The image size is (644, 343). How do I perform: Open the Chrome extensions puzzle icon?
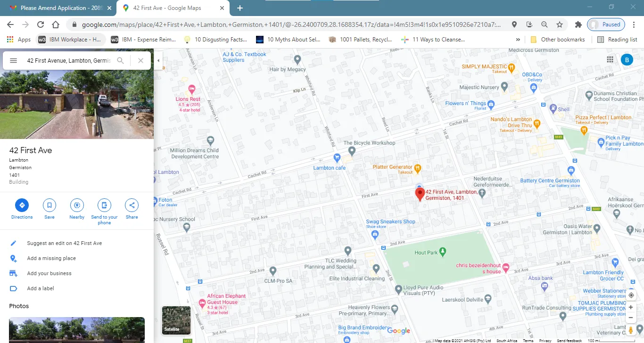click(x=578, y=24)
